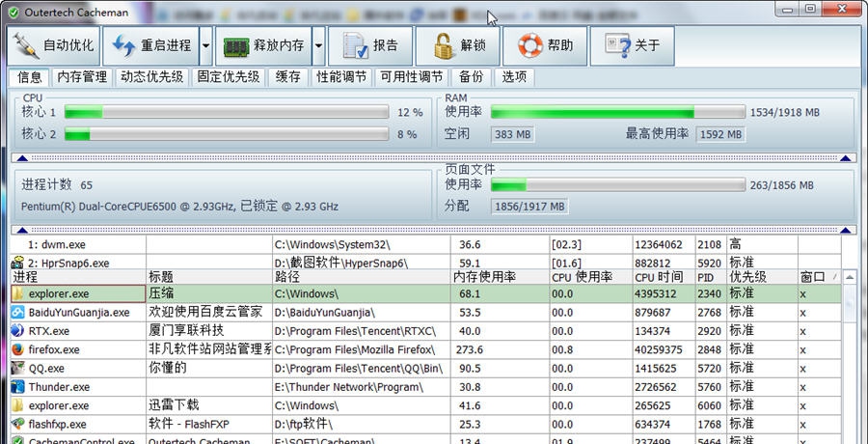Click the 解锁 unlock button
Screen dimensions: 868x444
click(458, 46)
